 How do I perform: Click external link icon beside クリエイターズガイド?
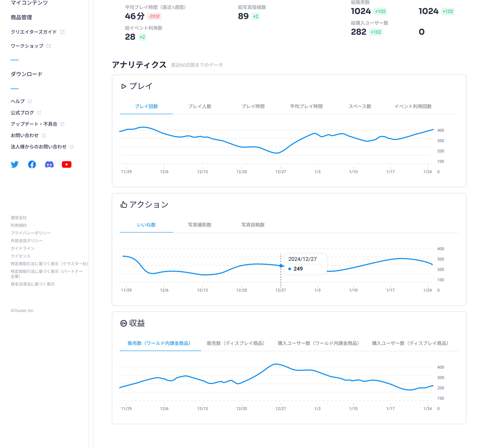(x=62, y=32)
